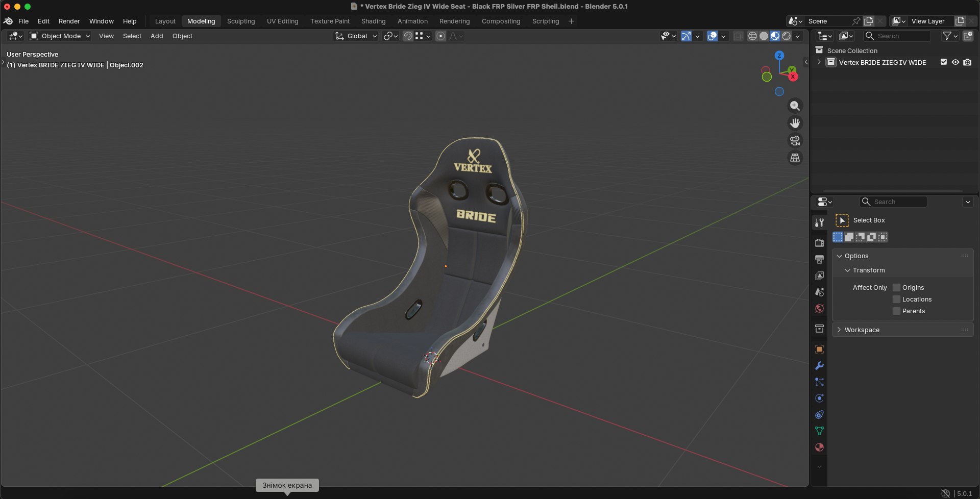This screenshot has height=499, width=980.
Task: Expand the Workspace panel
Action: [x=840, y=330]
